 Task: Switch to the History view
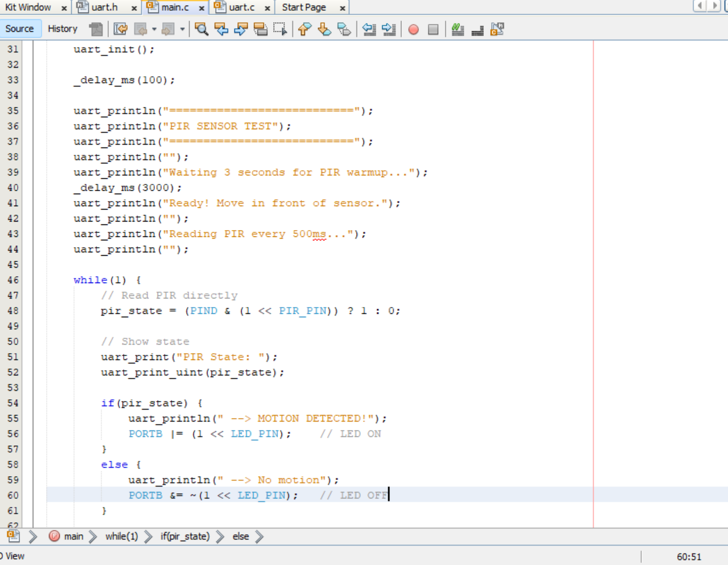[x=63, y=28]
